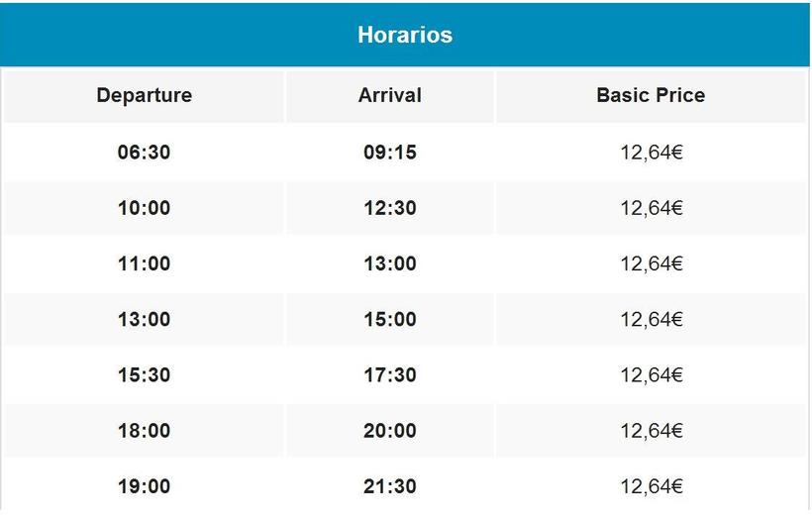The height and width of the screenshot is (520, 812).
Task: Click the price for the 15:30 departure
Action: point(651,375)
